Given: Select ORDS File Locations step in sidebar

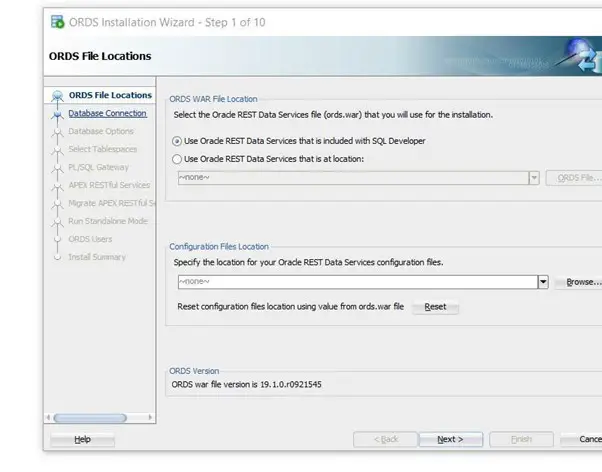Looking at the screenshot, I should pos(110,95).
